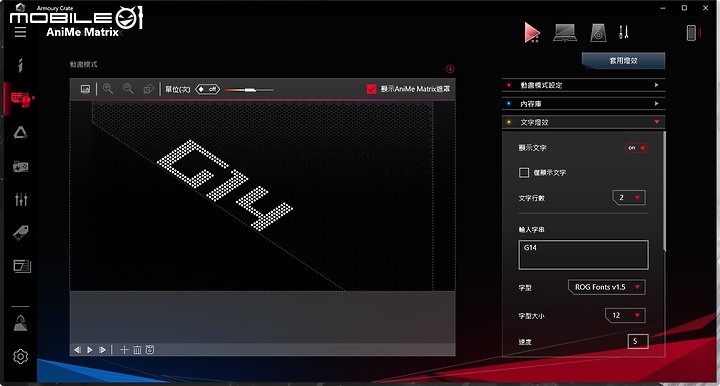
Task: Save animation with disk icon
Action: 150,350
